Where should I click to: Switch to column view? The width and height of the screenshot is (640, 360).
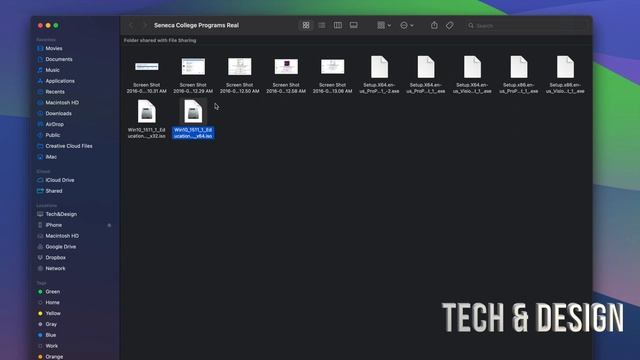[x=338, y=25]
